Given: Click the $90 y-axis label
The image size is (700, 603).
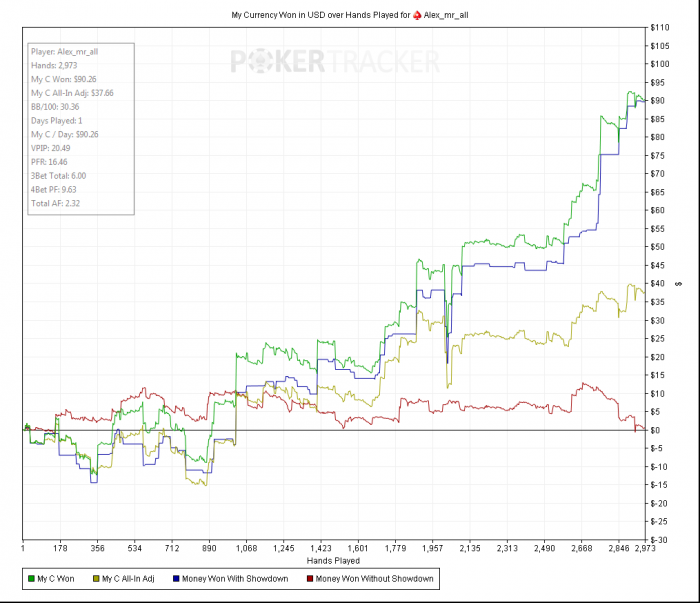Looking at the screenshot, I should click(x=658, y=101).
